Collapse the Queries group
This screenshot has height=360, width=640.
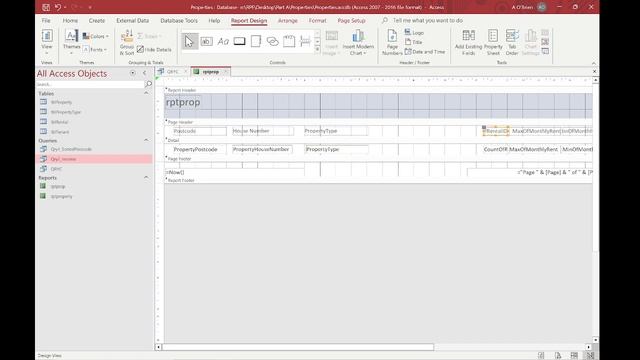coord(146,140)
